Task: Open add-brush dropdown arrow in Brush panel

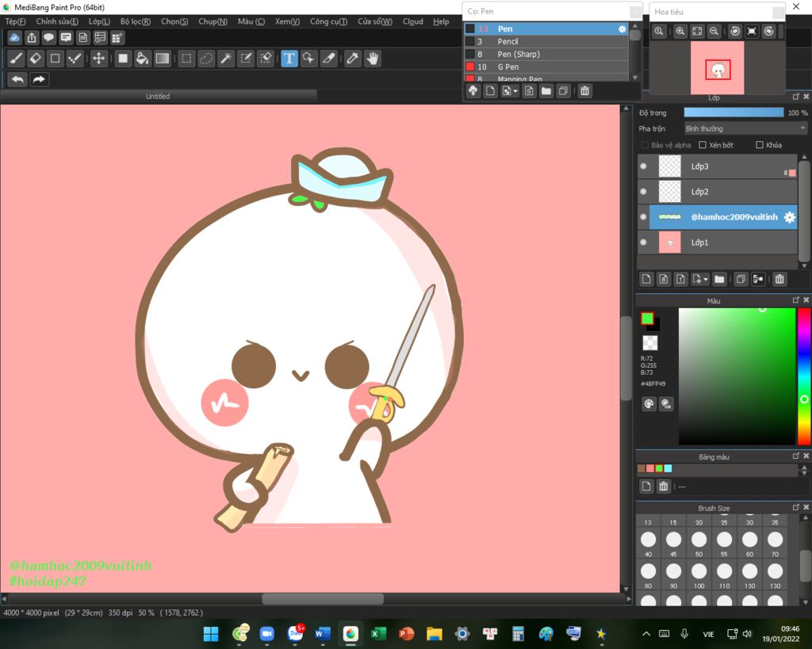Action: pos(515,91)
